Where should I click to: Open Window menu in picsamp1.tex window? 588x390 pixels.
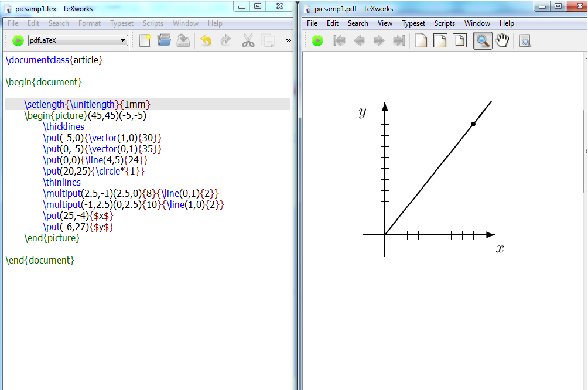185,23
